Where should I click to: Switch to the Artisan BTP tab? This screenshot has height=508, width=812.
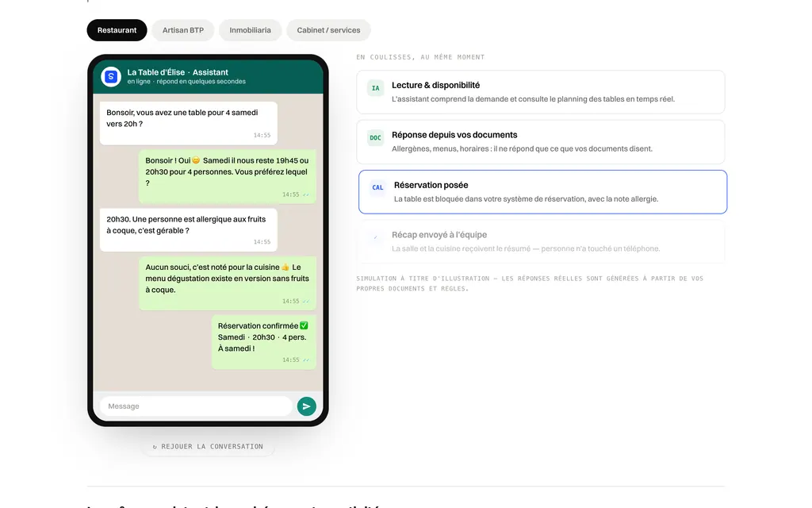(x=183, y=30)
